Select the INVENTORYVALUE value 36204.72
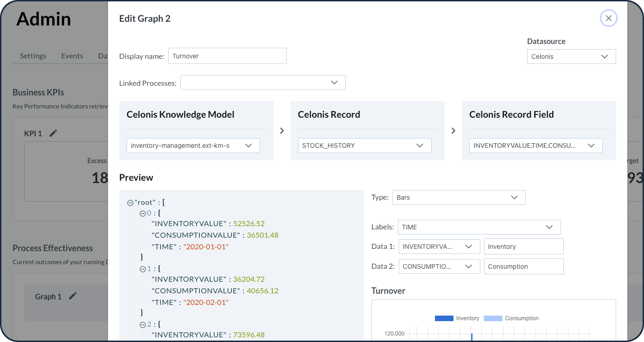The height and width of the screenshot is (342, 644). pyautogui.click(x=249, y=279)
